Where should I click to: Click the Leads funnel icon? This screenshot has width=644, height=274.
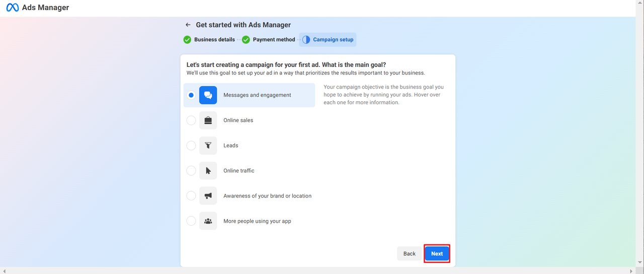click(x=208, y=146)
